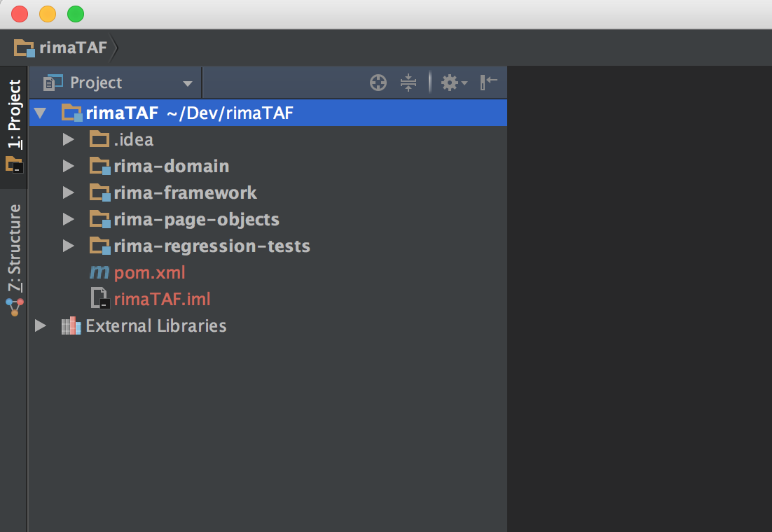The image size is (772, 532).
Task: Click the .idea folder icon
Action: 100,139
